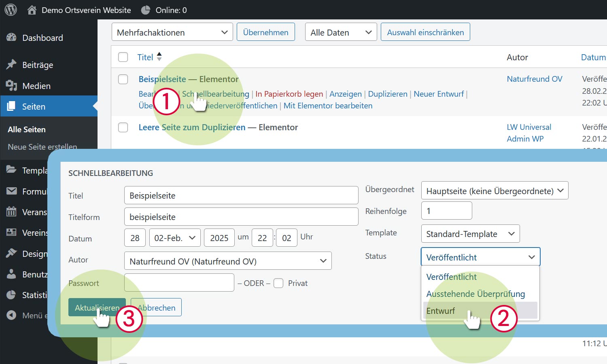Image resolution: width=607 pixels, height=364 pixels.
Task: Select Entwurf from the status list
Action: [441, 311]
